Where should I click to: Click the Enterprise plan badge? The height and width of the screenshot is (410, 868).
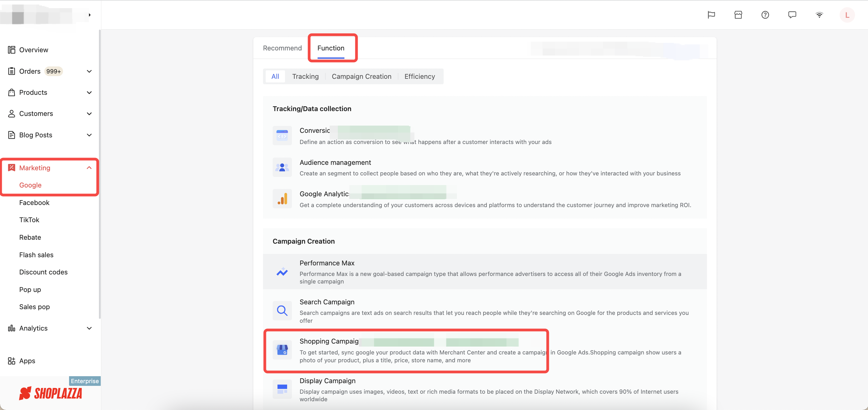84,381
